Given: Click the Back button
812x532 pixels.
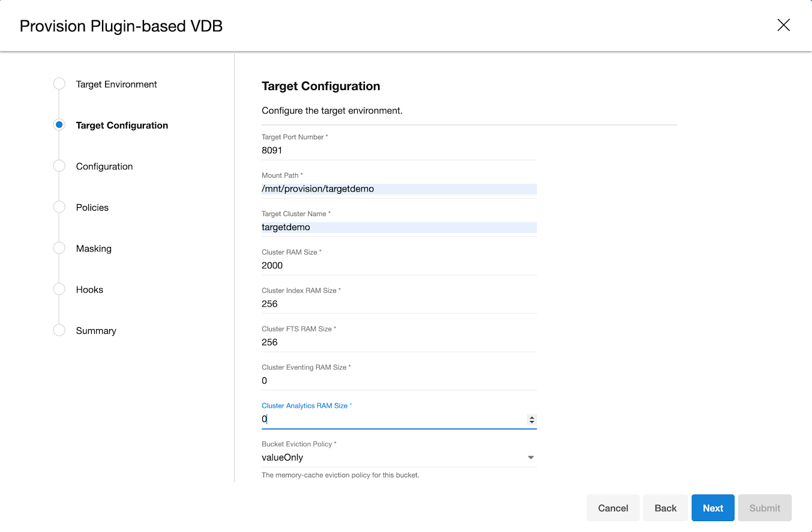Looking at the screenshot, I should [666, 508].
